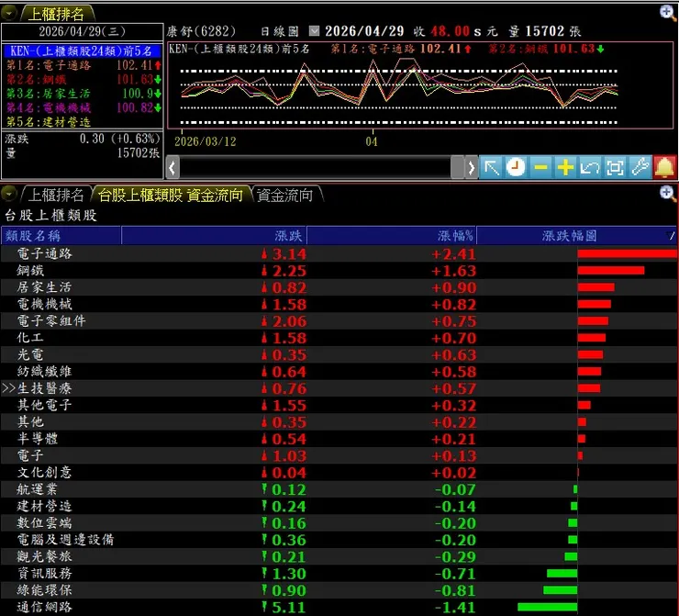
Task: Open round dropdown icon beside top 上櫃排名 tab
Action: click(8, 14)
